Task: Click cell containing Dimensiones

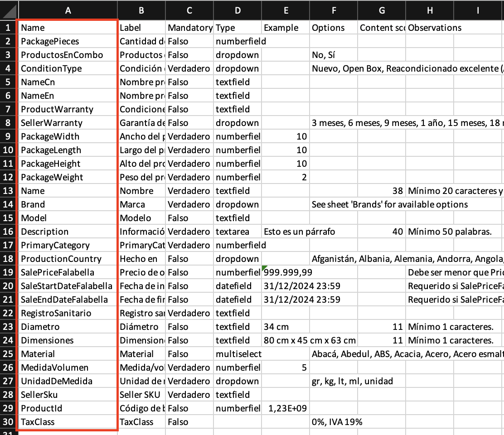Action: click(x=68, y=340)
